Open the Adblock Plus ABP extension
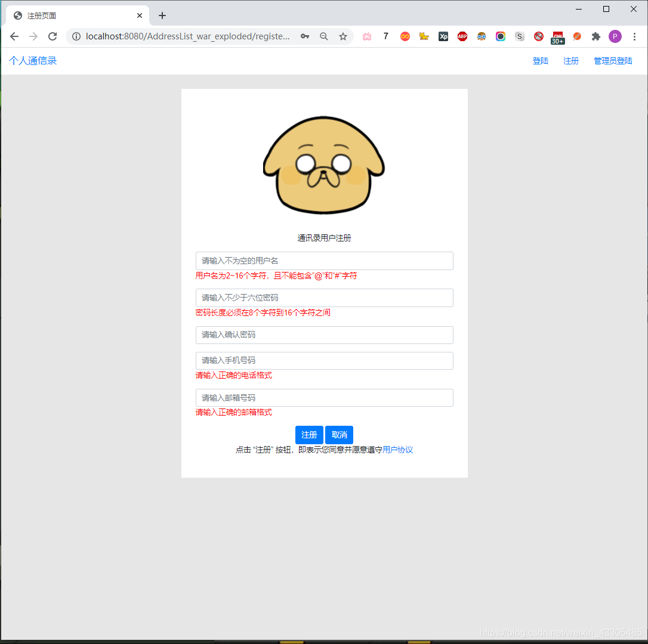The height and width of the screenshot is (644, 648). click(x=462, y=36)
